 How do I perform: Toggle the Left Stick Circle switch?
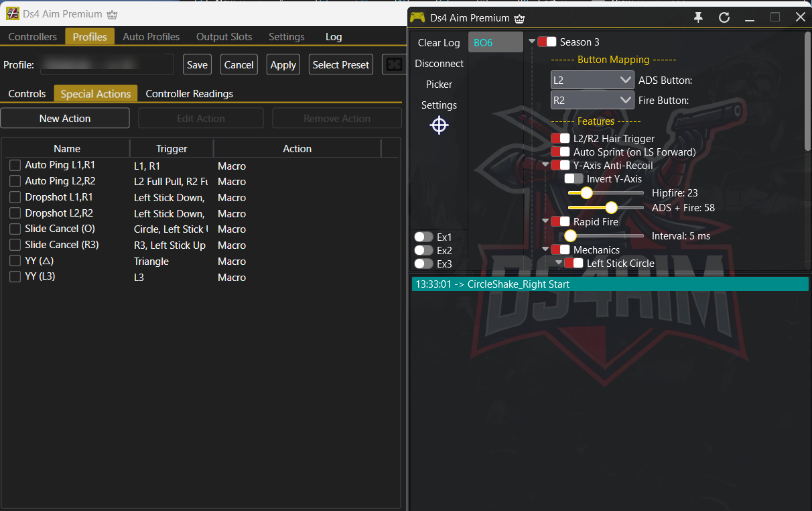[x=573, y=263]
